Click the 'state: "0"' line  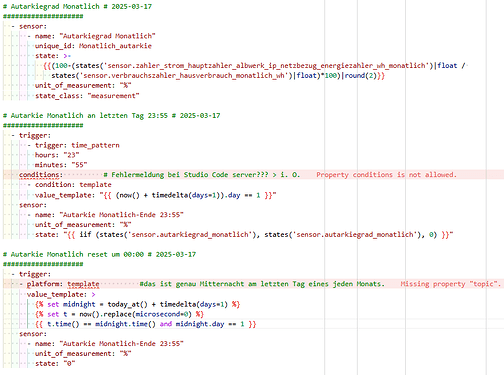[x=55, y=364]
